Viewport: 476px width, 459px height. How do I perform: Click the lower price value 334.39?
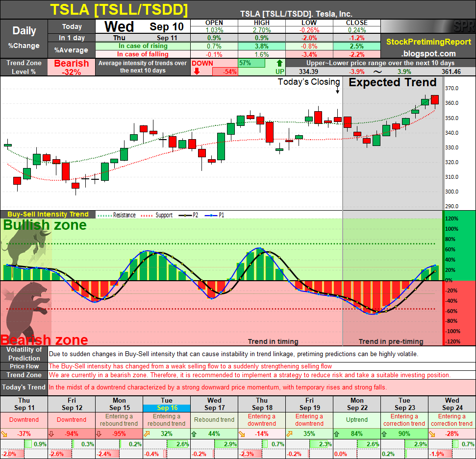pos(308,72)
